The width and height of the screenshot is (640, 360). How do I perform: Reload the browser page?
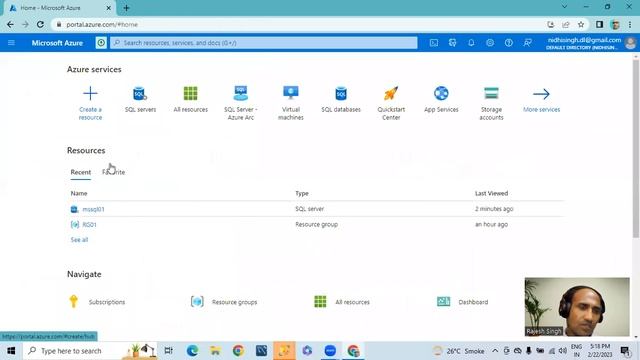(x=40, y=24)
